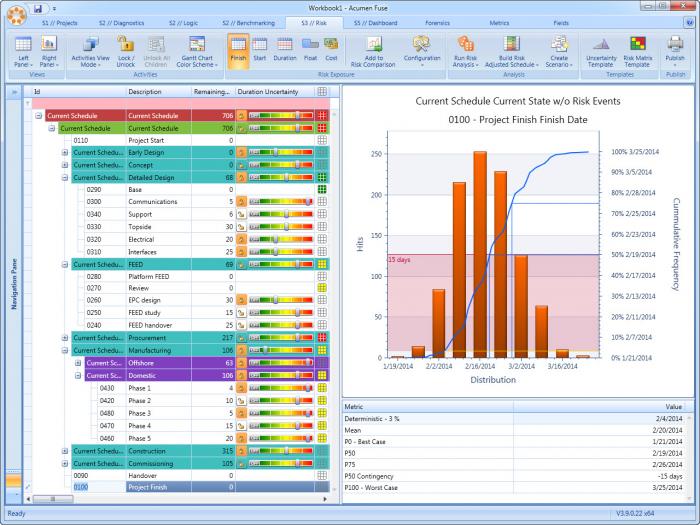Open the Uncertainty Template

tap(601, 51)
